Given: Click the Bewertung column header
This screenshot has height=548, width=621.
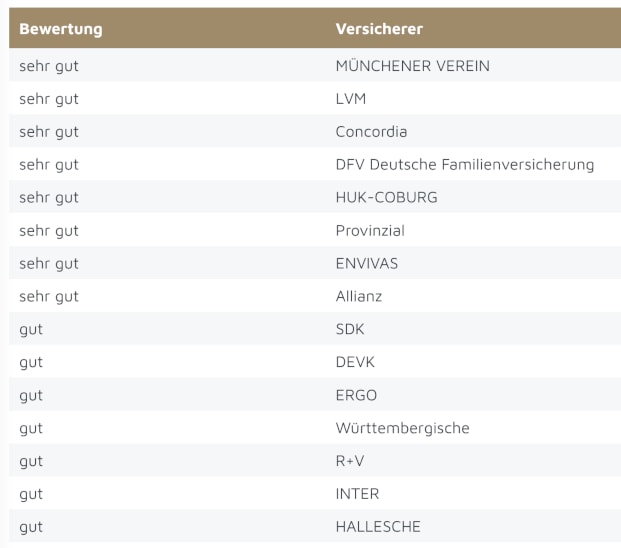Looking at the screenshot, I should coord(61,29).
